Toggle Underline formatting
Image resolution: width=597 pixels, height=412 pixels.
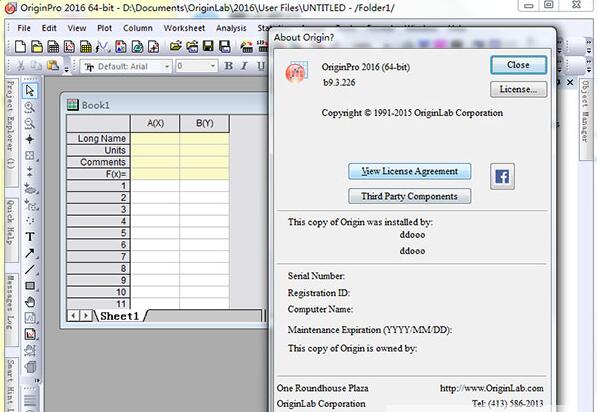260,66
